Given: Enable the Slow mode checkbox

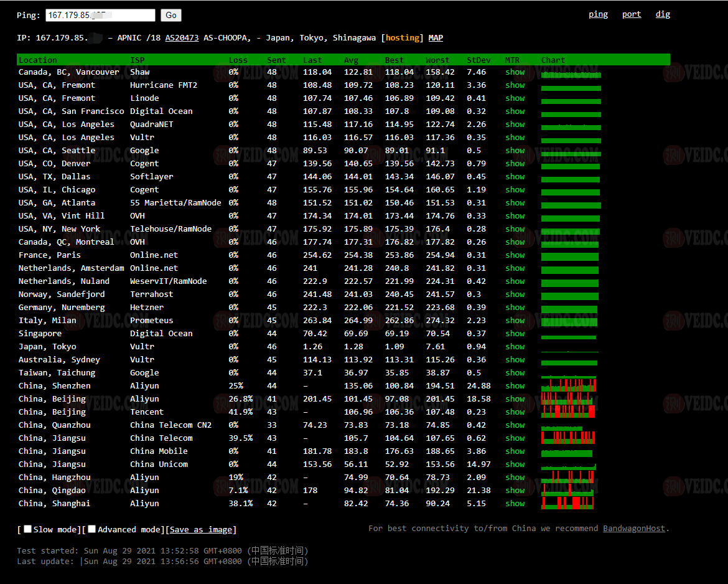Looking at the screenshot, I should [x=27, y=529].
